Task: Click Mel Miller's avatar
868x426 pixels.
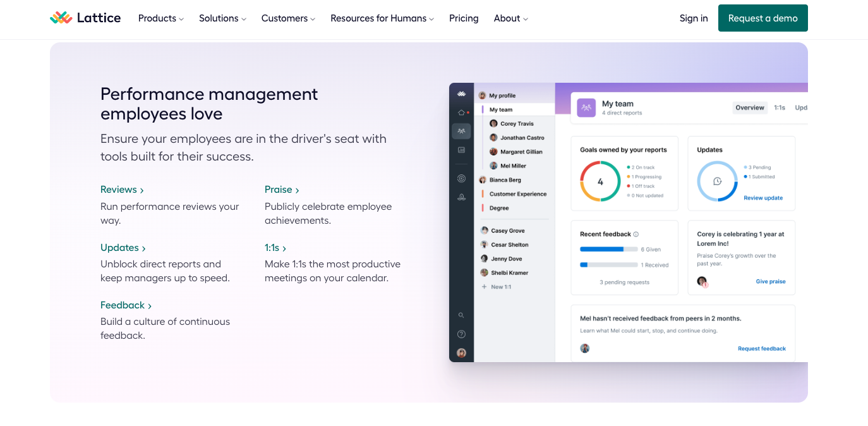Action: pyautogui.click(x=493, y=166)
